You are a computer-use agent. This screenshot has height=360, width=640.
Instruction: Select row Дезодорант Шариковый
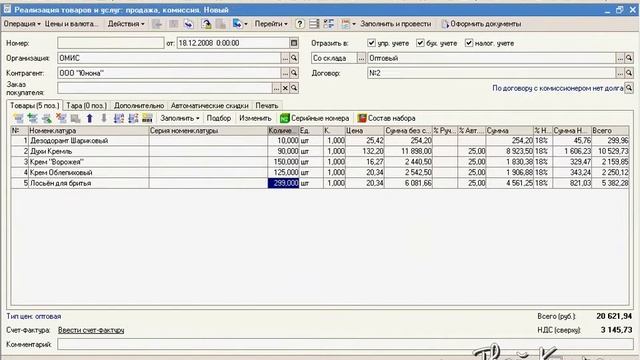320,141
